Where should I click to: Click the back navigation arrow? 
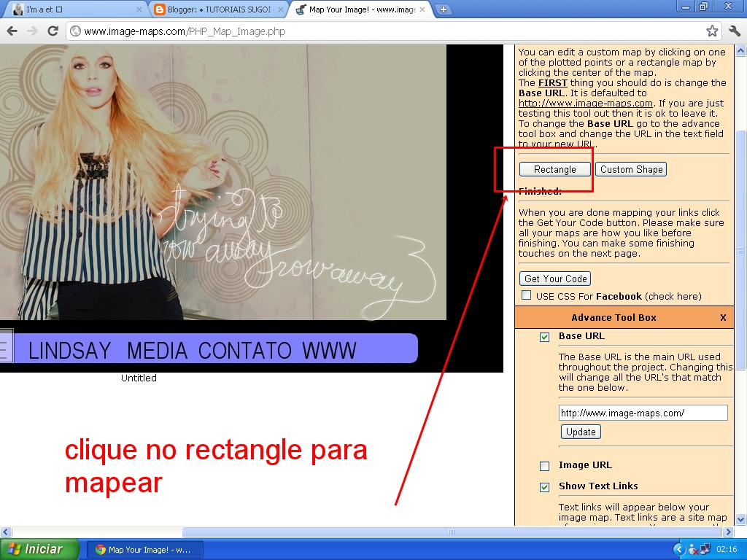click(12, 31)
